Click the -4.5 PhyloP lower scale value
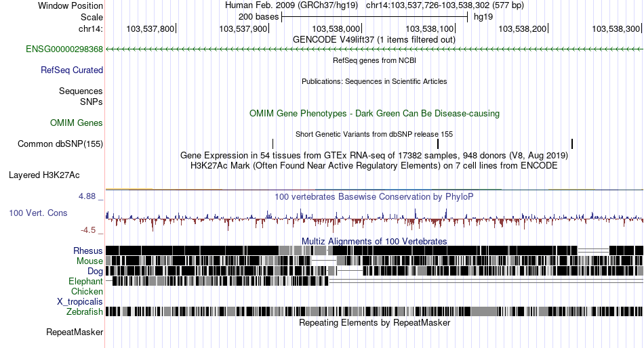Viewport: 644px width, 348px height. (88, 230)
